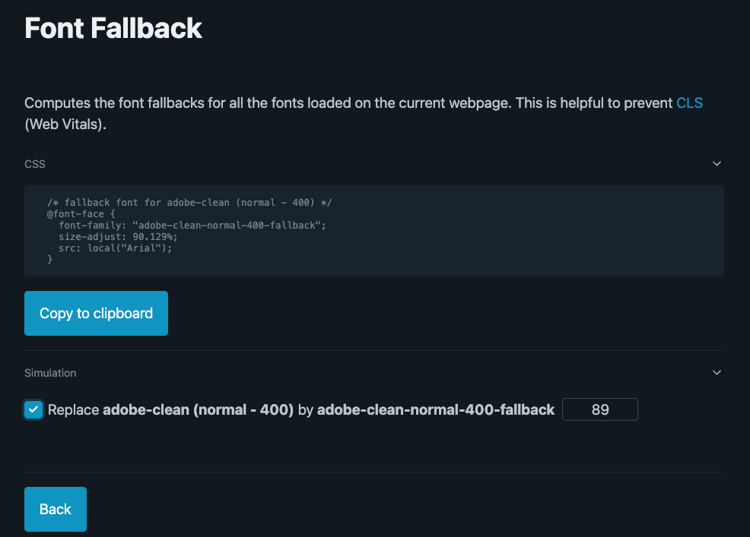Click the bold adobe-clean-normal-400-fallback label
The image size is (750, 537).
[435, 409]
